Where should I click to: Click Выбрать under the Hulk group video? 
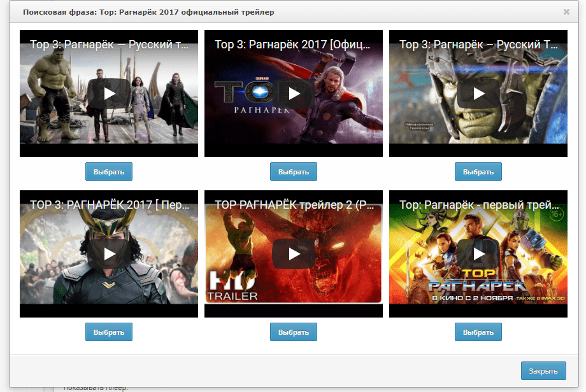(109, 172)
